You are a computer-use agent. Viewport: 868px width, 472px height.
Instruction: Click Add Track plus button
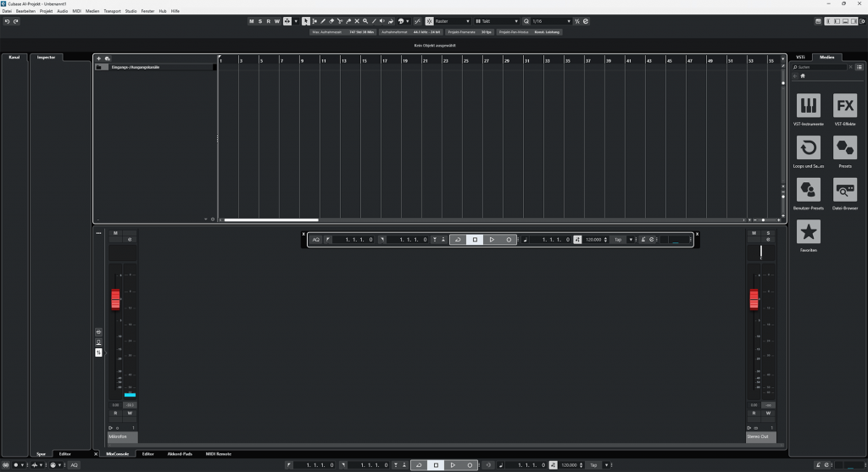[98, 58]
